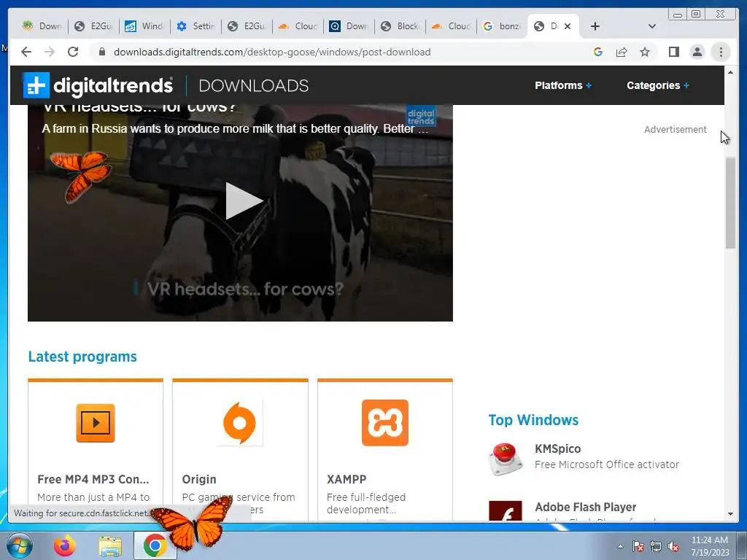The width and height of the screenshot is (747, 560).
Task: Expand the Platforms menu
Action: 563,85
